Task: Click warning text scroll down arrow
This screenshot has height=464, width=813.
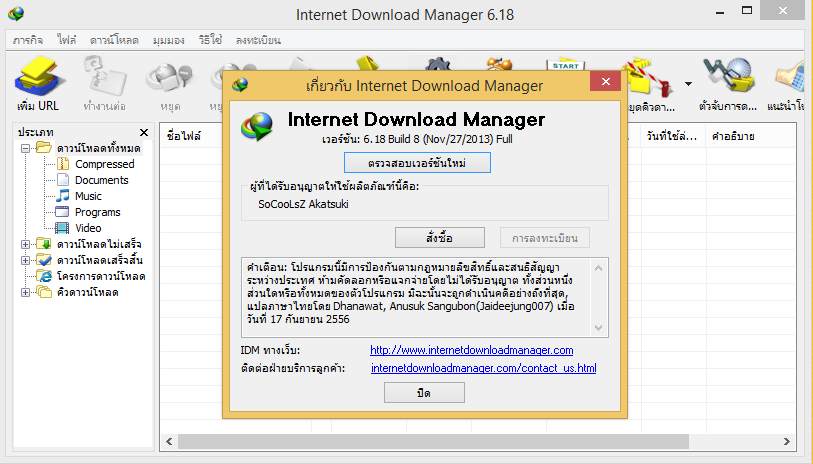Action: point(598,328)
